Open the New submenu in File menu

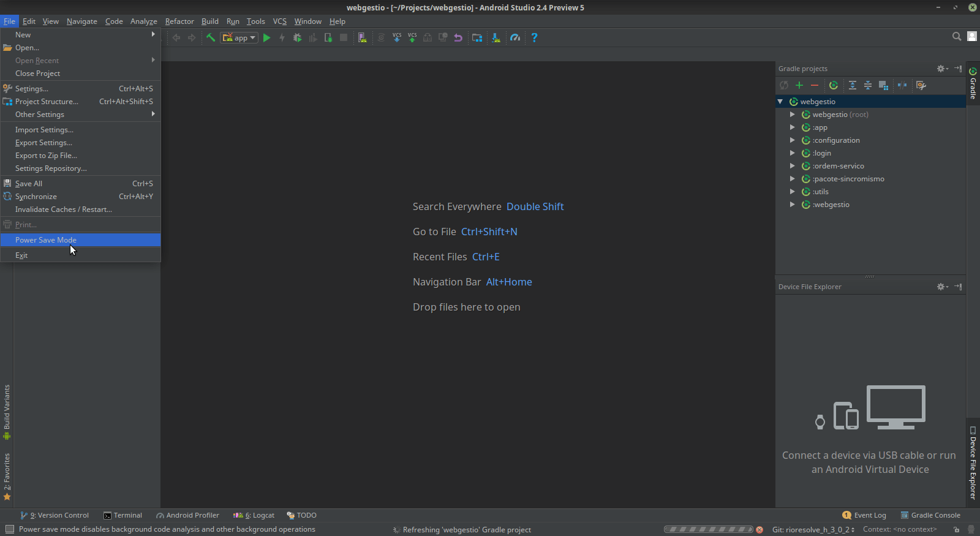tap(80, 35)
